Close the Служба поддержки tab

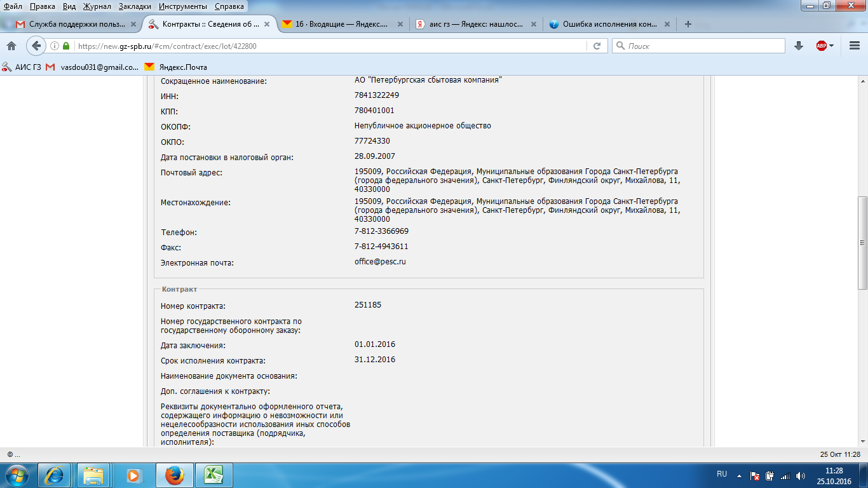(x=133, y=25)
